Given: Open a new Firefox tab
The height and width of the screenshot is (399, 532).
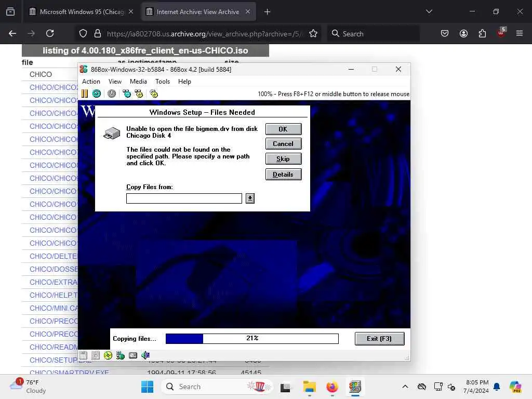Looking at the screenshot, I should 268,12.
